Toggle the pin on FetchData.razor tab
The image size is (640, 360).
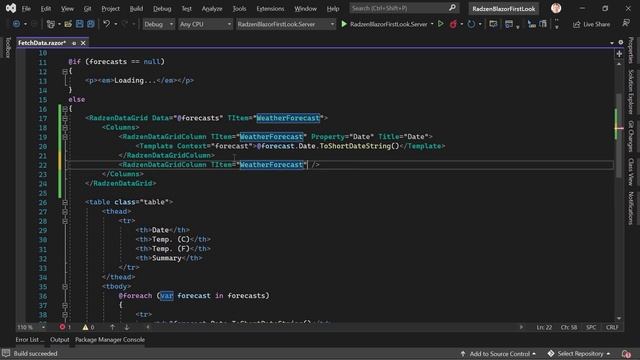pos(74,43)
